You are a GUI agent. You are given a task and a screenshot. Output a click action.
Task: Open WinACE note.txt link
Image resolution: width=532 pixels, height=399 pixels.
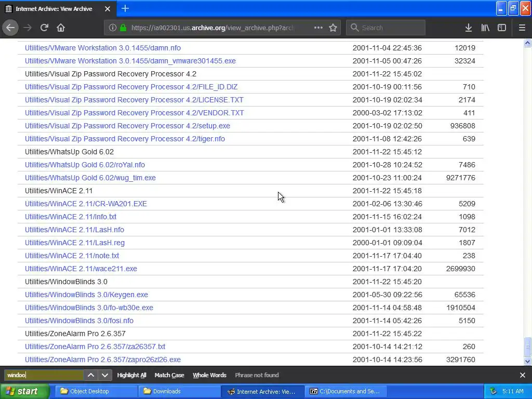pos(72,256)
